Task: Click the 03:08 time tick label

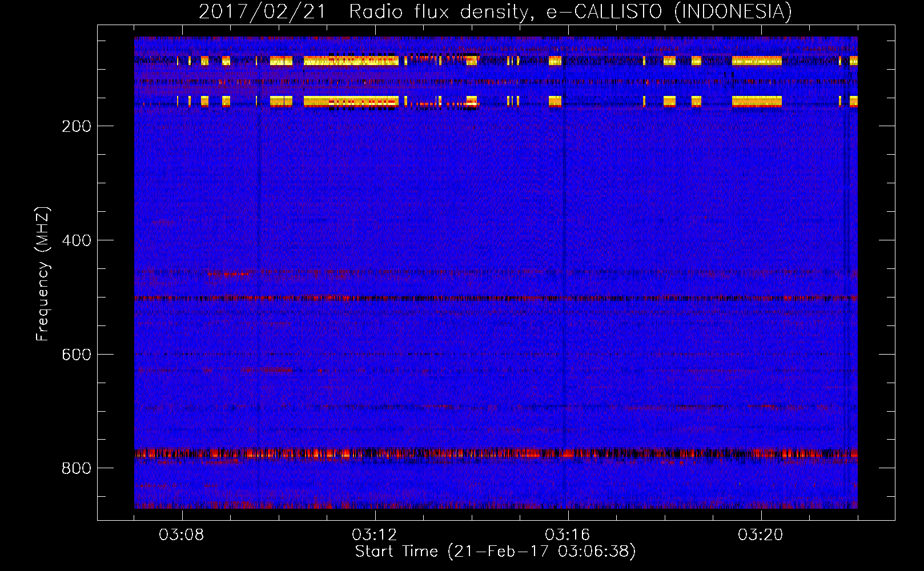Action: pyautogui.click(x=182, y=535)
